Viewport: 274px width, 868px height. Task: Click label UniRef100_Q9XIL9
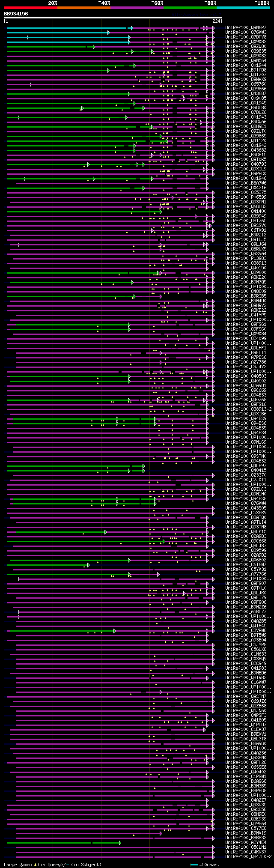[x=246, y=169]
